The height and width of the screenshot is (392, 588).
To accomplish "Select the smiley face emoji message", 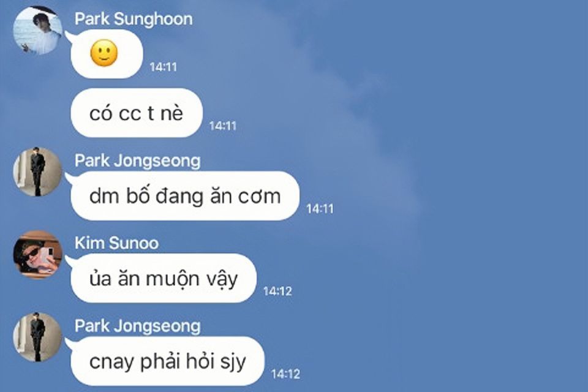I will 107,54.
